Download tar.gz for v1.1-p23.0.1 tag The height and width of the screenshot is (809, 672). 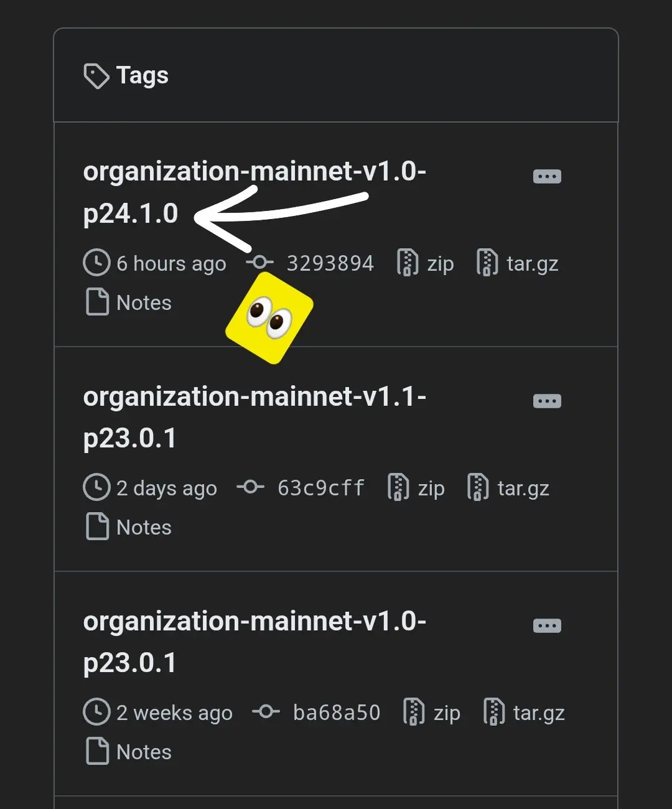pyautogui.click(x=508, y=488)
